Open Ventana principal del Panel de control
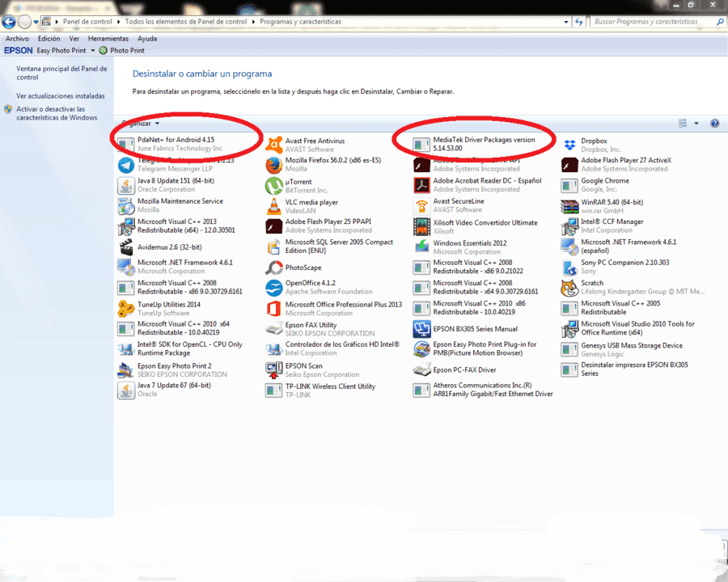Viewport: 728px width, 582px height. pyautogui.click(x=61, y=73)
